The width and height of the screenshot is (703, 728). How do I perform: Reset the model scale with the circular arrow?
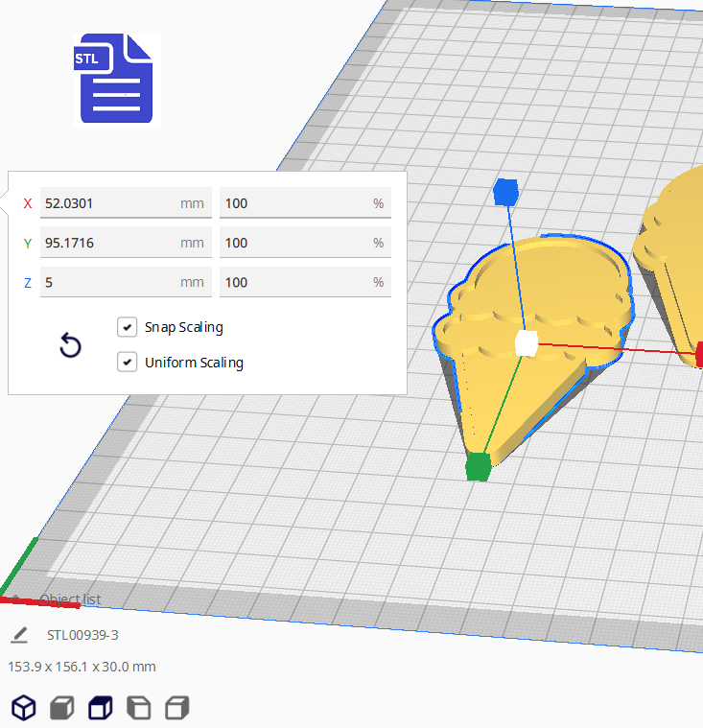click(x=70, y=345)
